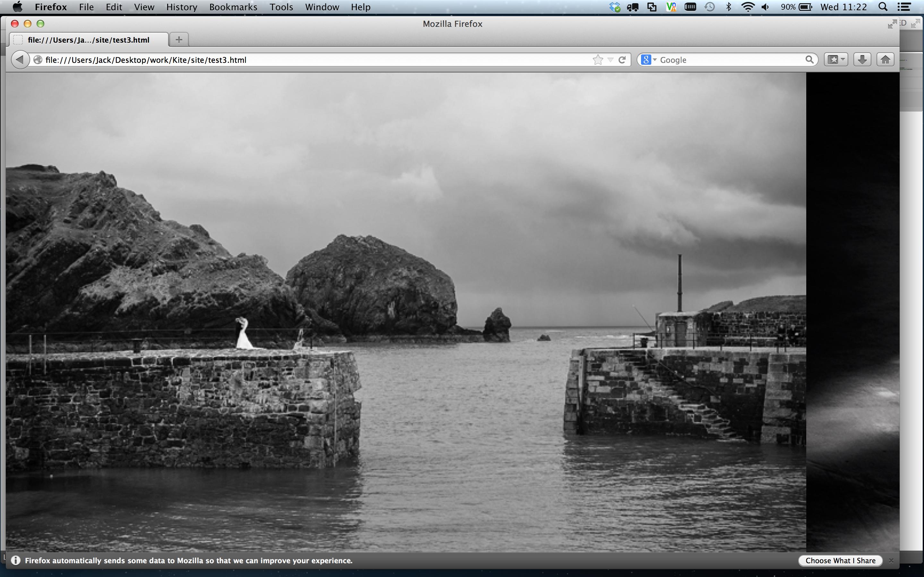Click Choose What I Share button
Viewport: 924px width, 577px height.
[x=840, y=561]
